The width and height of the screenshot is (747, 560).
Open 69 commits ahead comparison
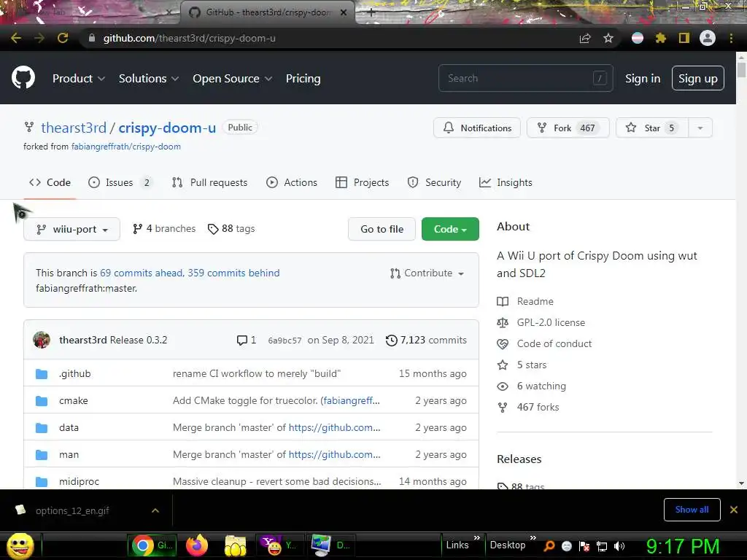pos(142,273)
